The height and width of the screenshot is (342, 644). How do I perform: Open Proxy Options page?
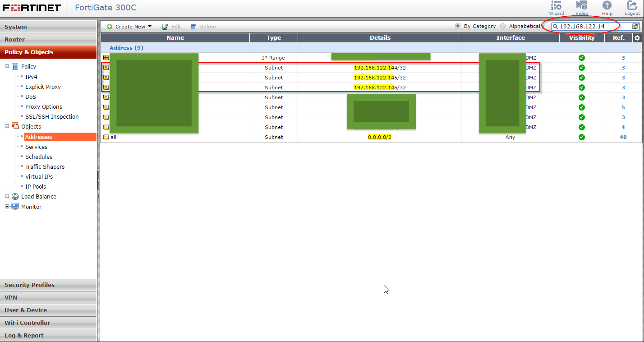44,106
